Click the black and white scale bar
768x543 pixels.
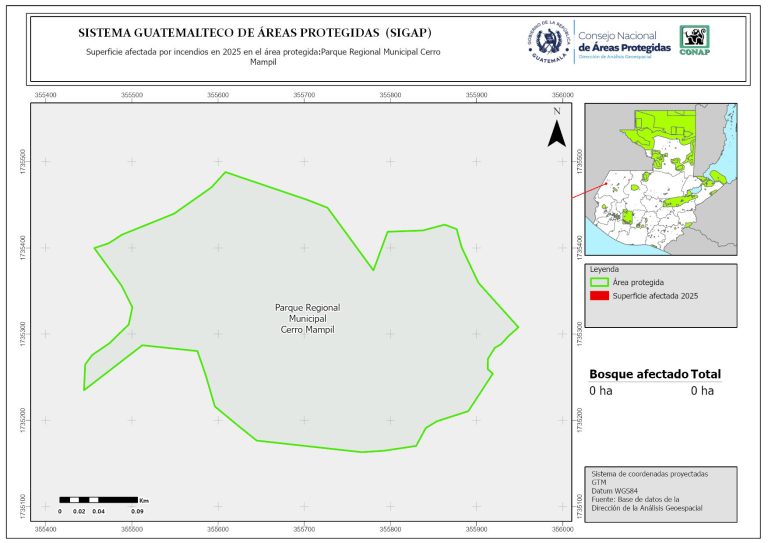98,498
